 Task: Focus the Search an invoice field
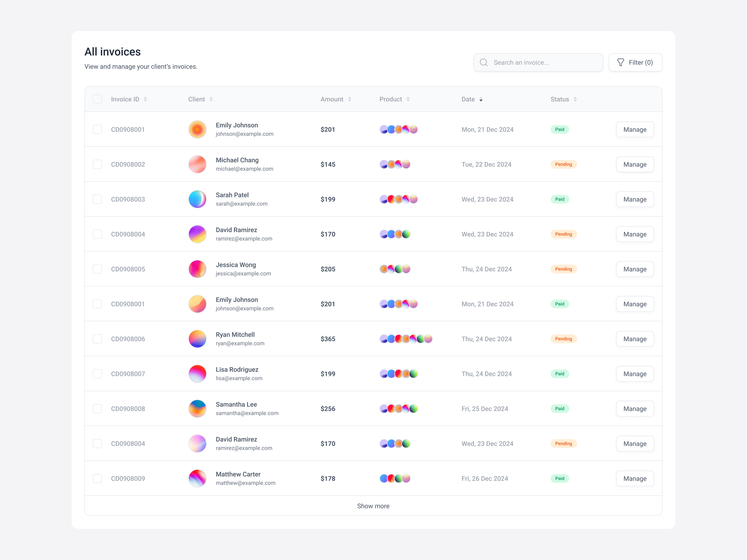(544, 62)
